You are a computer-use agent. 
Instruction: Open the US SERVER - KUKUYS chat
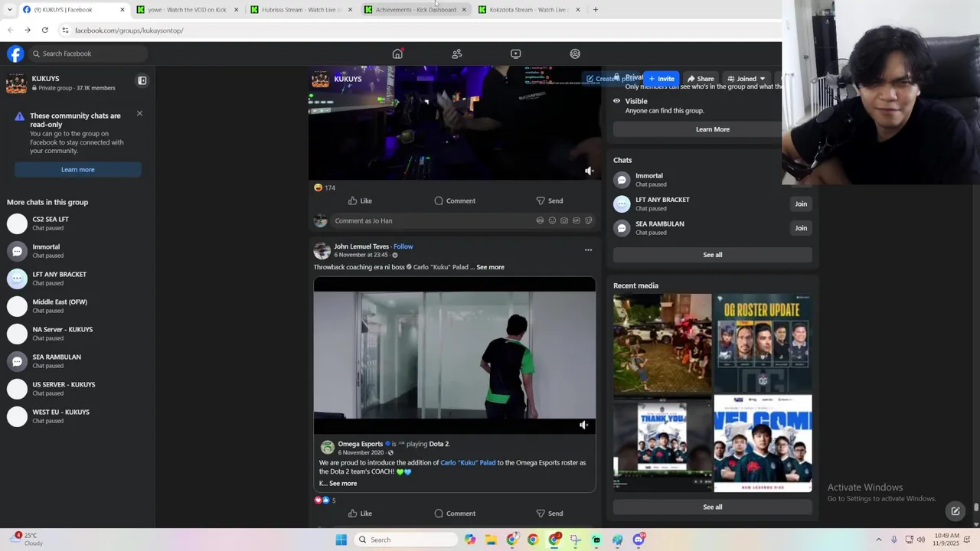pos(77,389)
